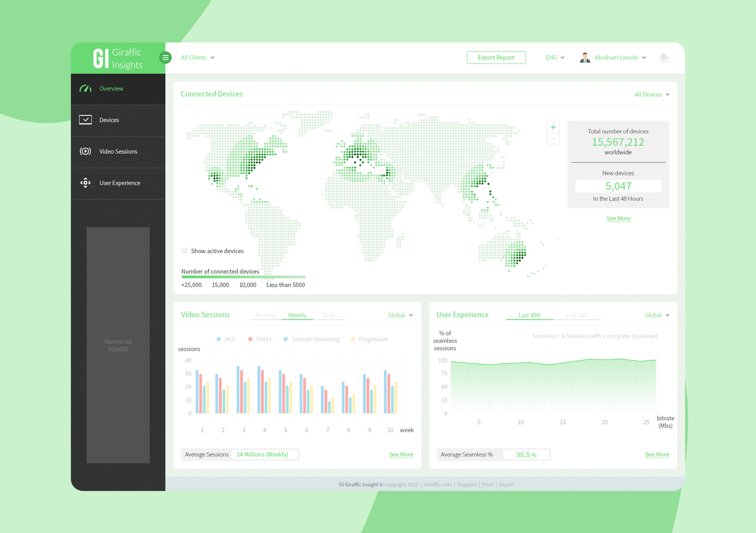The image size is (756, 533).
Task: Open the Video Sessions sidebar section
Action: pos(118,152)
